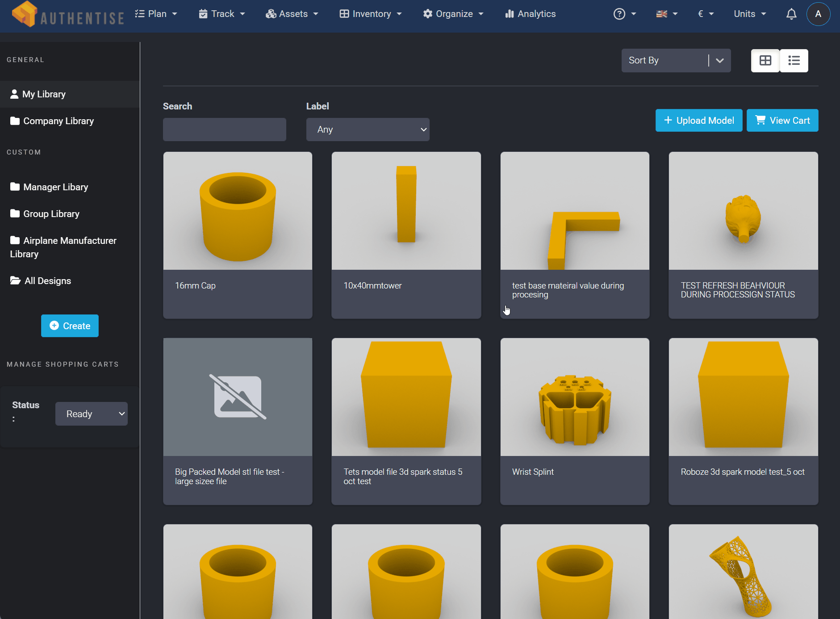Screen dimensions: 840x619
Task: Open the notifications bell
Action: point(790,14)
